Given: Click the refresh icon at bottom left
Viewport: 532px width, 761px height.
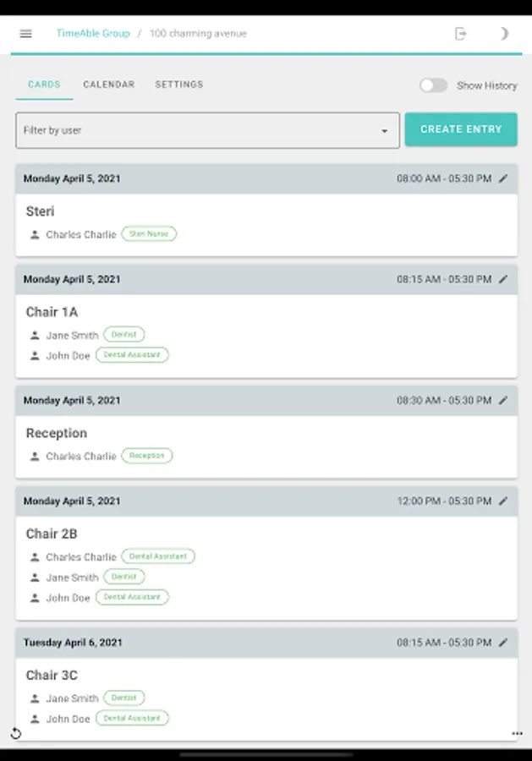Looking at the screenshot, I should tap(15, 733).
